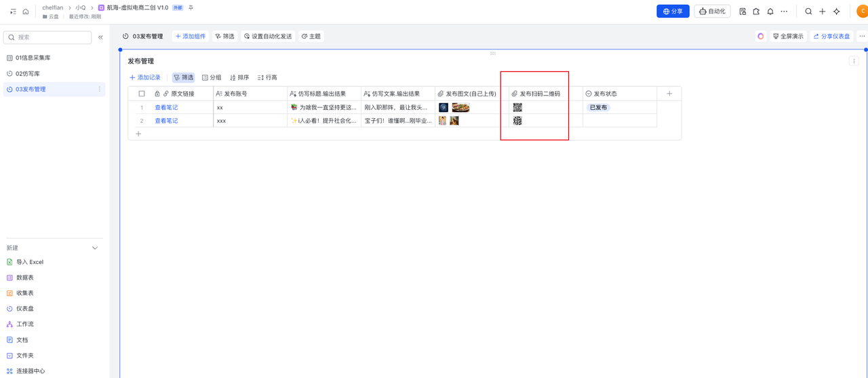The image size is (868, 378).
Task: Select 03发布管理 in the sidebar
Action: coord(54,89)
